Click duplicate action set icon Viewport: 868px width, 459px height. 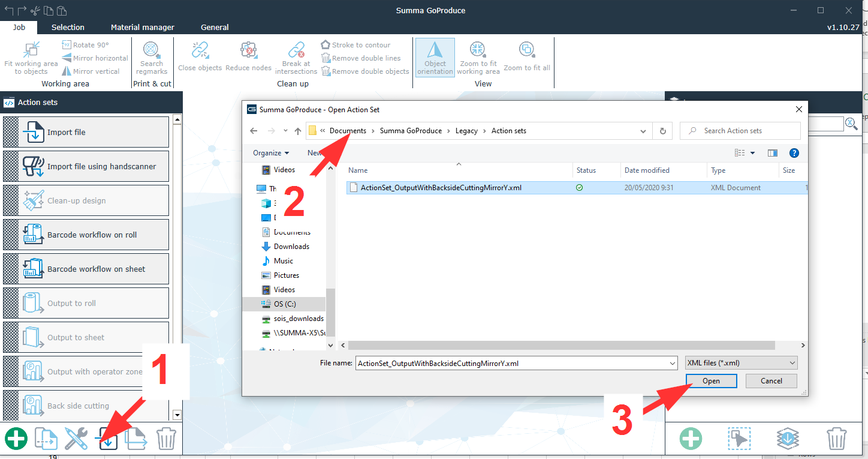[x=46, y=439]
